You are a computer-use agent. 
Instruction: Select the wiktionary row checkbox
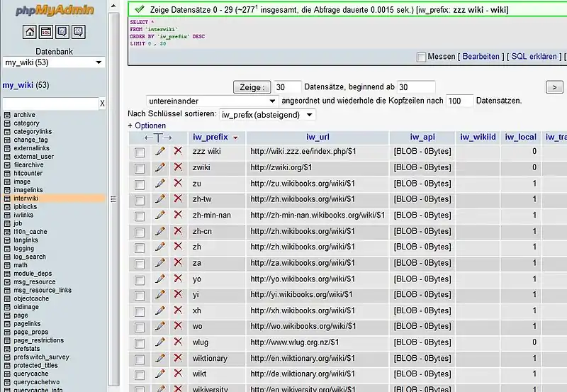coord(140,359)
